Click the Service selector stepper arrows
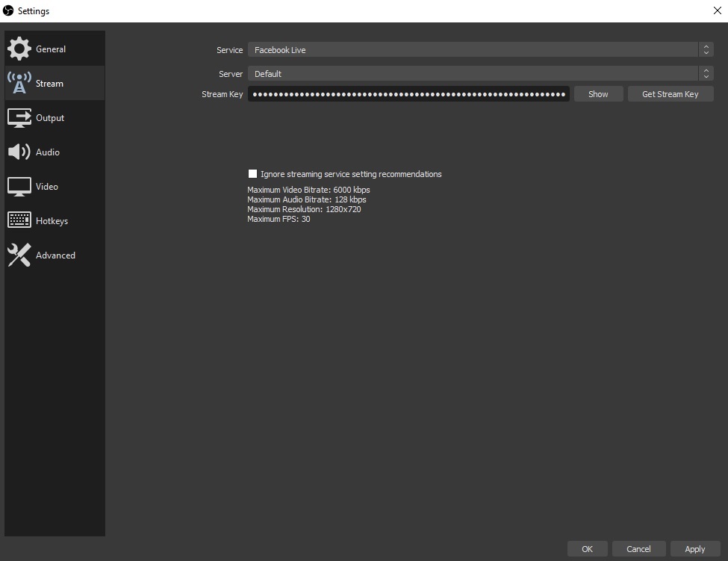The height and width of the screenshot is (561, 728). tap(706, 49)
